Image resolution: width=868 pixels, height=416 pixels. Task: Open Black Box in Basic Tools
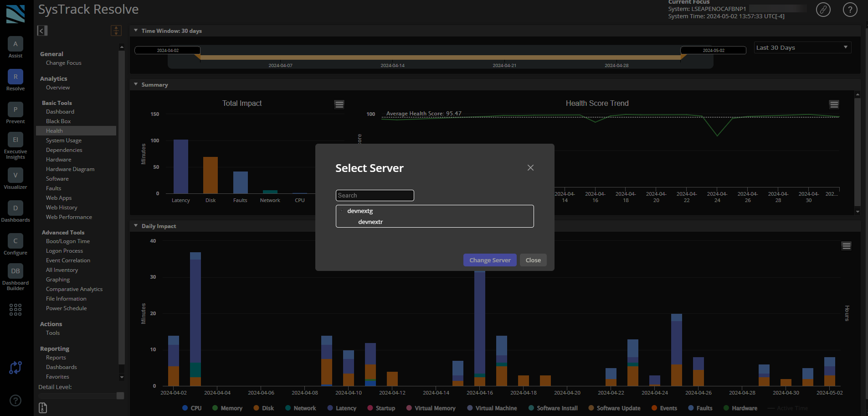pos(58,121)
